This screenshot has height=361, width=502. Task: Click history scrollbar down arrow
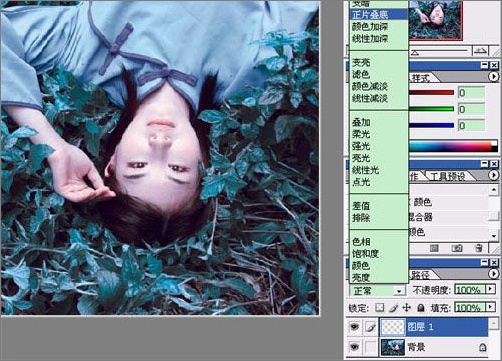(494, 236)
